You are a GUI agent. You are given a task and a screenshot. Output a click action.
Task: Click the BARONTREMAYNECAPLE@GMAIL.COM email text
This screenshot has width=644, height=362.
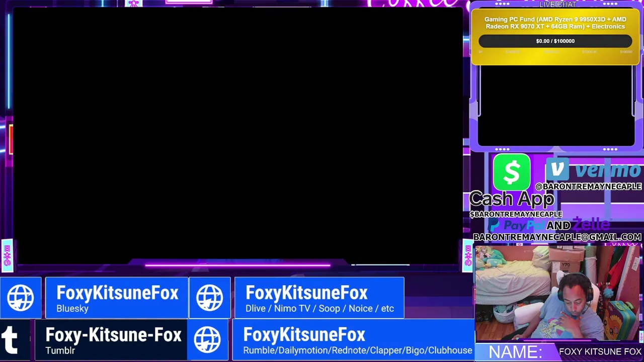click(557, 237)
